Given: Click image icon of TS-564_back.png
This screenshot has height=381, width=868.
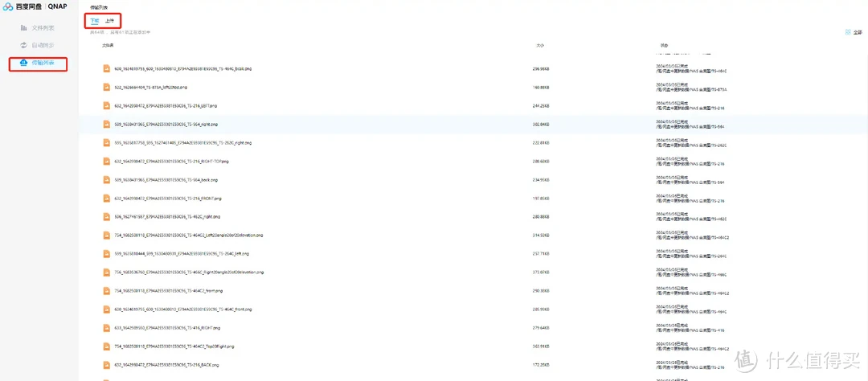Looking at the screenshot, I should [x=108, y=179].
